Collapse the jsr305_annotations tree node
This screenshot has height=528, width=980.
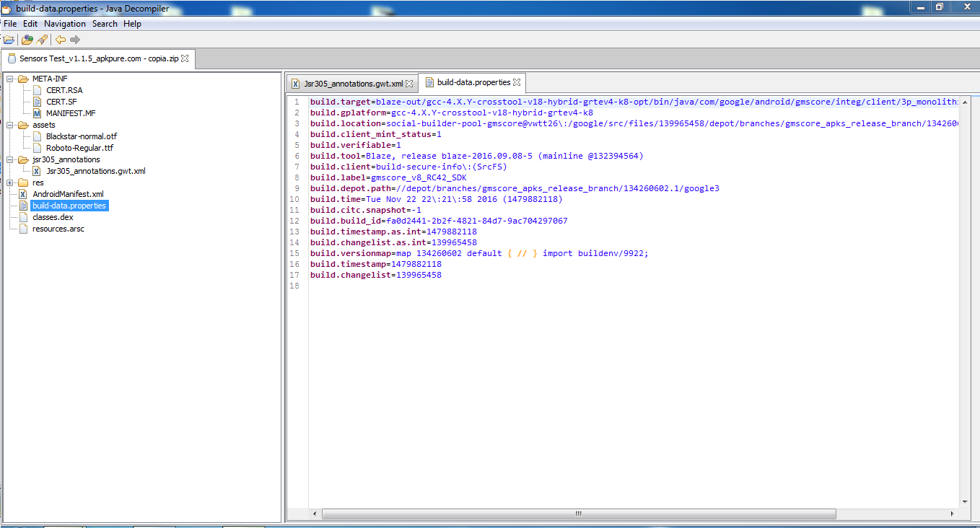tap(10, 159)
